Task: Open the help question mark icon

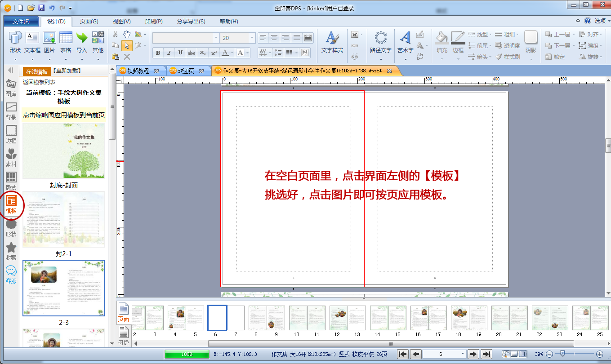Action: pyautogui.click(x=588, y=21)
